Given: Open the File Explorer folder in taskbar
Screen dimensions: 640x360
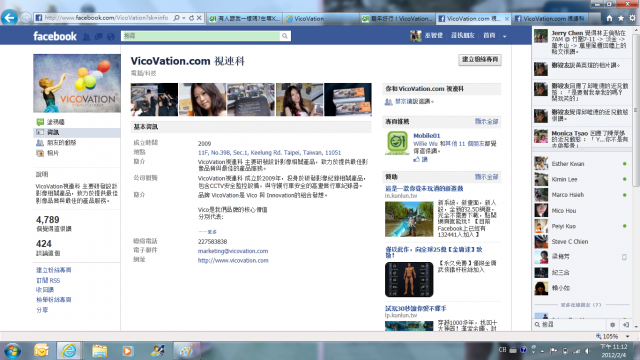Looking at the screenshot, I should tap(99, 351).
